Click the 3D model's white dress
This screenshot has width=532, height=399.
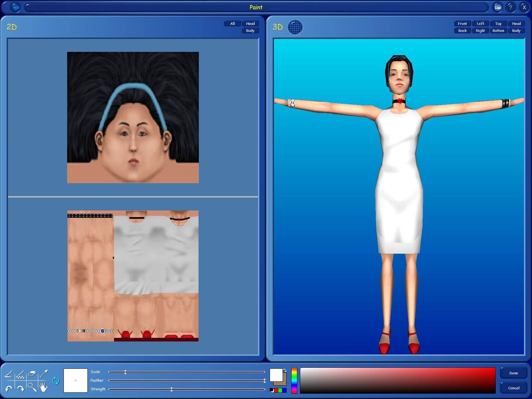(x=399, y=181)
